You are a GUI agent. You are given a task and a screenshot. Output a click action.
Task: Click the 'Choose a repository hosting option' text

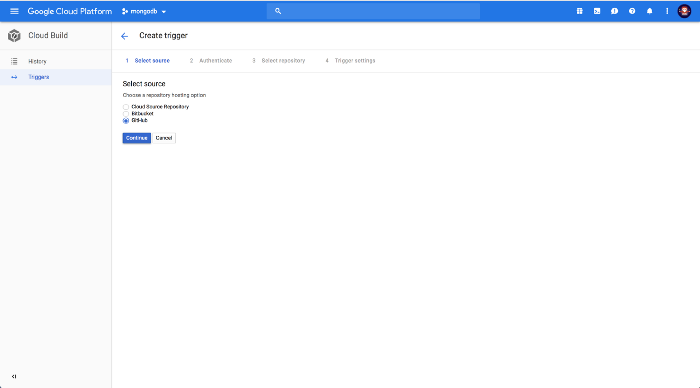(x=164, y=95)
